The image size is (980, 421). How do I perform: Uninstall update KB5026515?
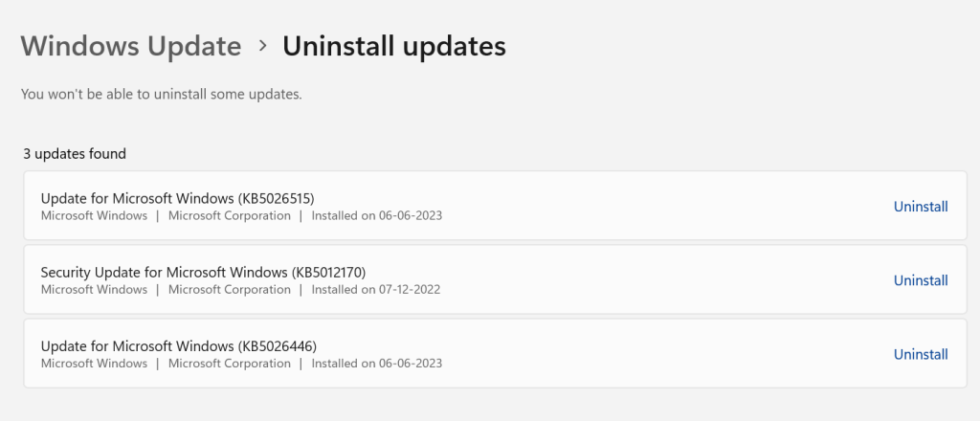coord(920,207)
